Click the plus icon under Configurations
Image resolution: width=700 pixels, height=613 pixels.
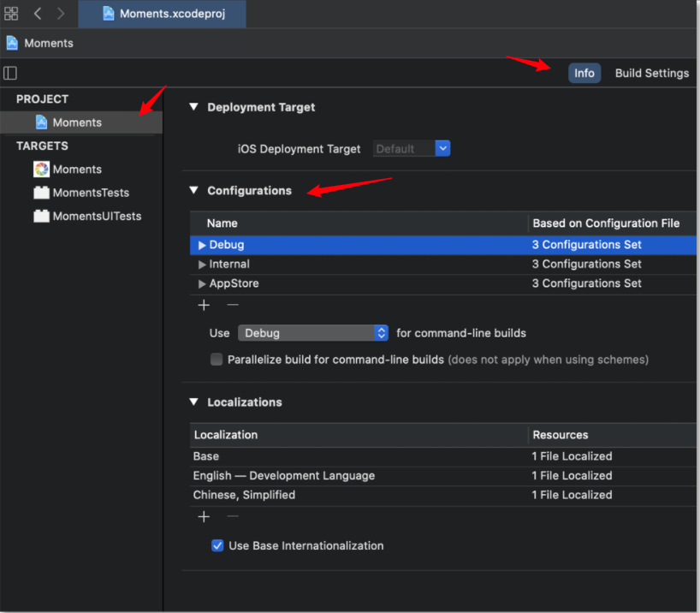[204, 305]
